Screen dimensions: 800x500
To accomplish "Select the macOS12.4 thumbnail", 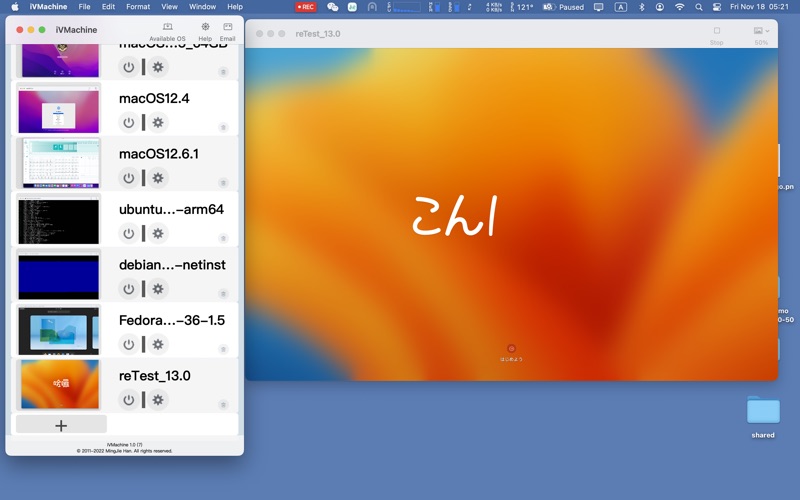I will [59, 109].
